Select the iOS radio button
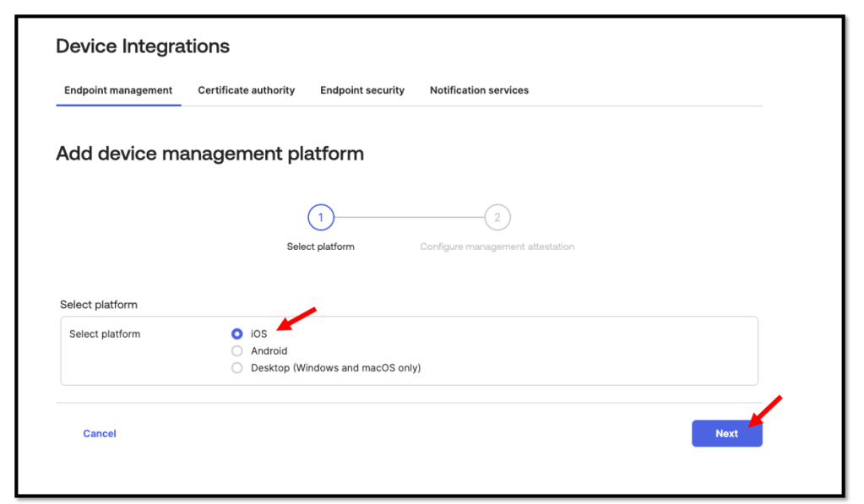864x504 pixels. pos(237,334)
